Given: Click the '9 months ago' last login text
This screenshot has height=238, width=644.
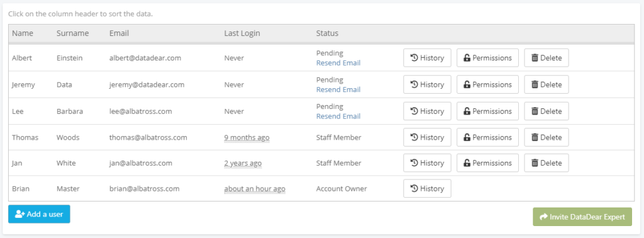Looking at the screenshot, I should tap(247, 138).
